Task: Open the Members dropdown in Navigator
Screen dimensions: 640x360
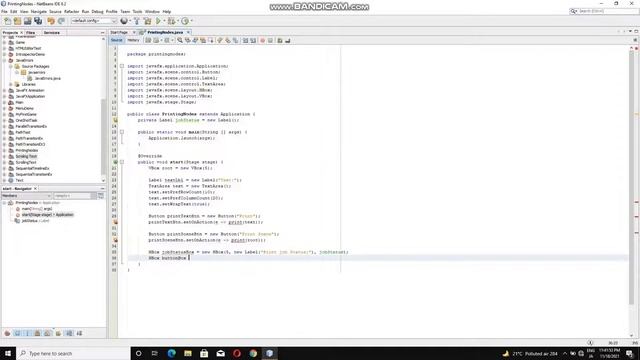Action: point(27,196)
